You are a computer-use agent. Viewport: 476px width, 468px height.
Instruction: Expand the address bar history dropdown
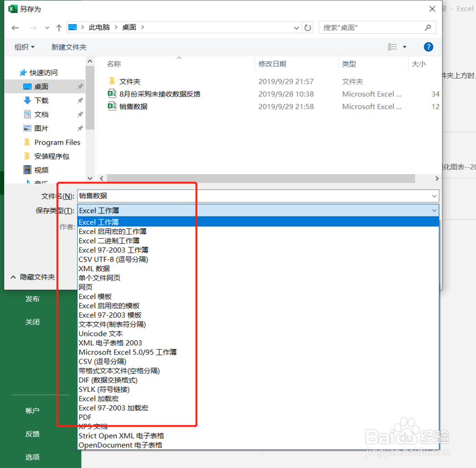[x=296, y=28]
